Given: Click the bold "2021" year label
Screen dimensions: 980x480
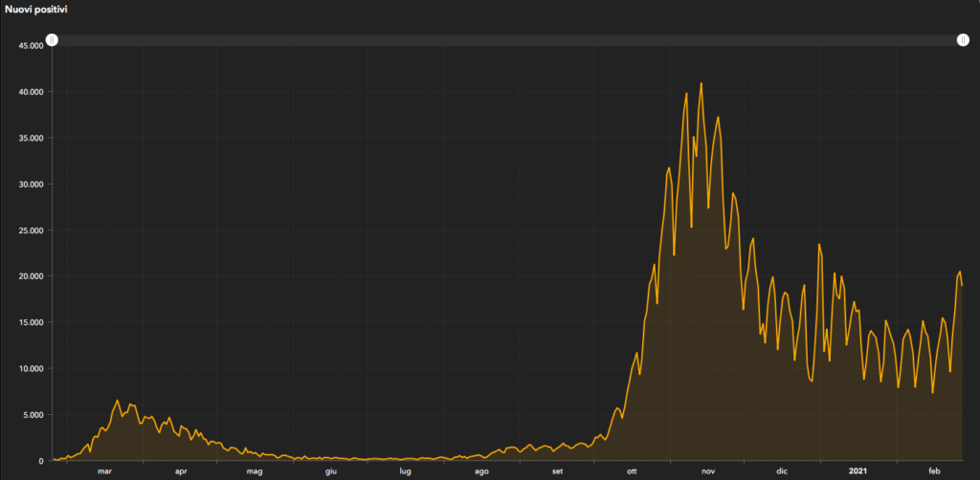Looking at the screenshot, I should pyautogui.click(x=860, y=471).
